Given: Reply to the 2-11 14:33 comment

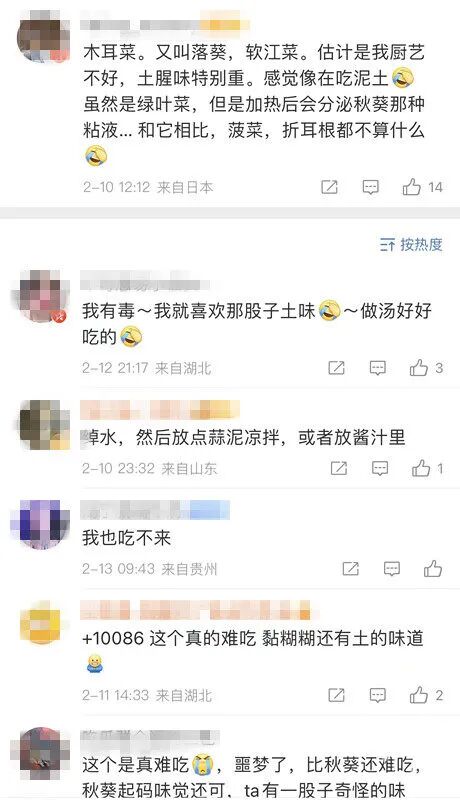Looking at the screenshot, I should tap(377, 695).
